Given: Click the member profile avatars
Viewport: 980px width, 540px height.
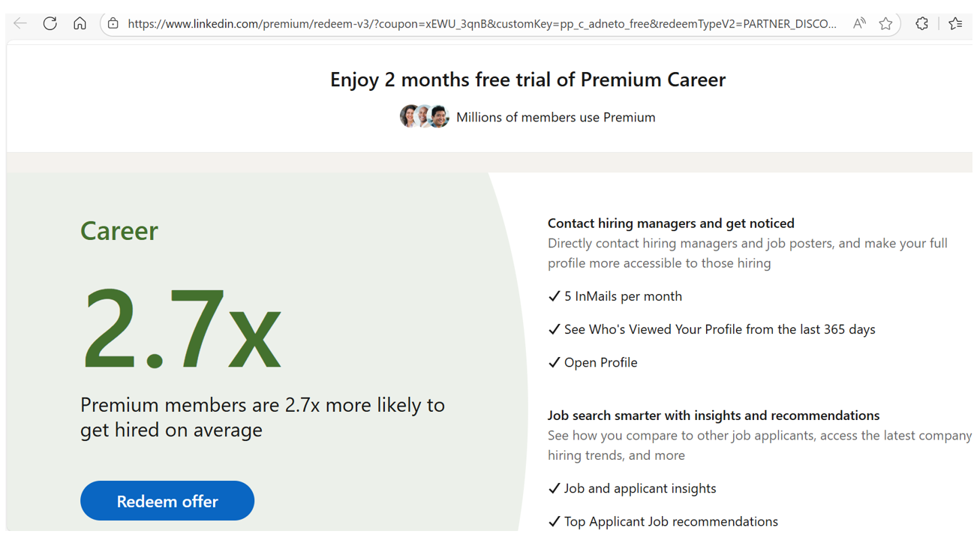Looking at the screenshot, I should (424, 117).
